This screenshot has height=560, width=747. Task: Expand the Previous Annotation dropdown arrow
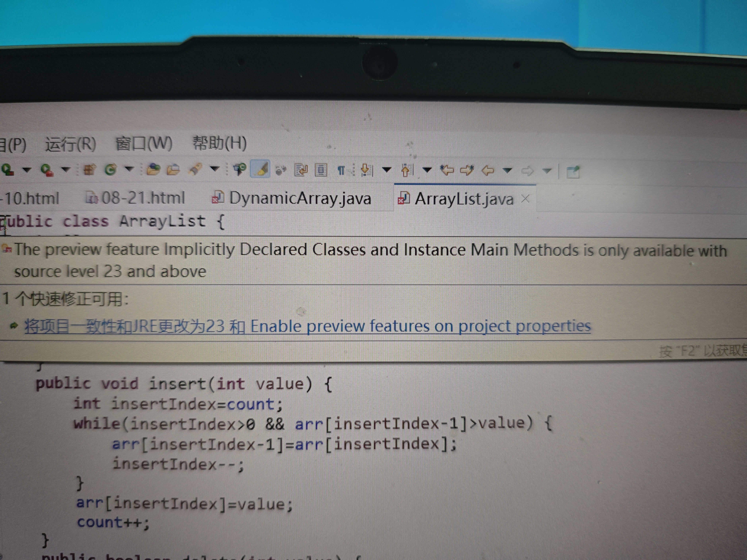click(x=427, y=170)
